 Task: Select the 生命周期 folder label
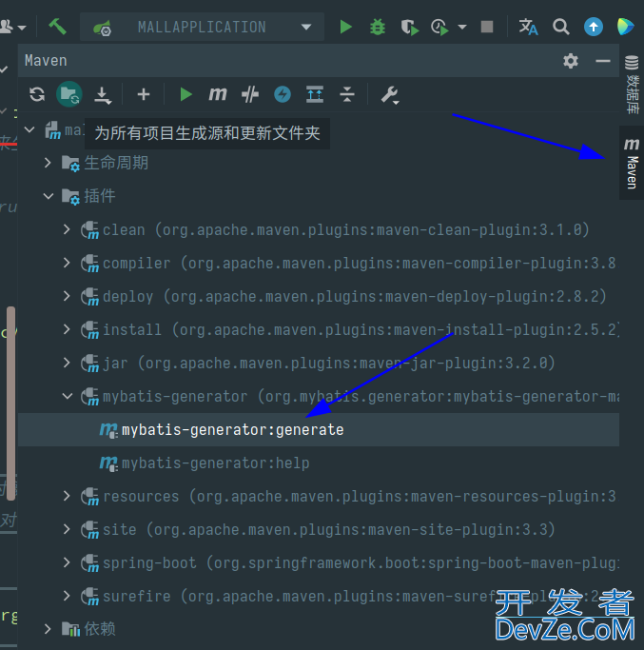click(116, 163)
